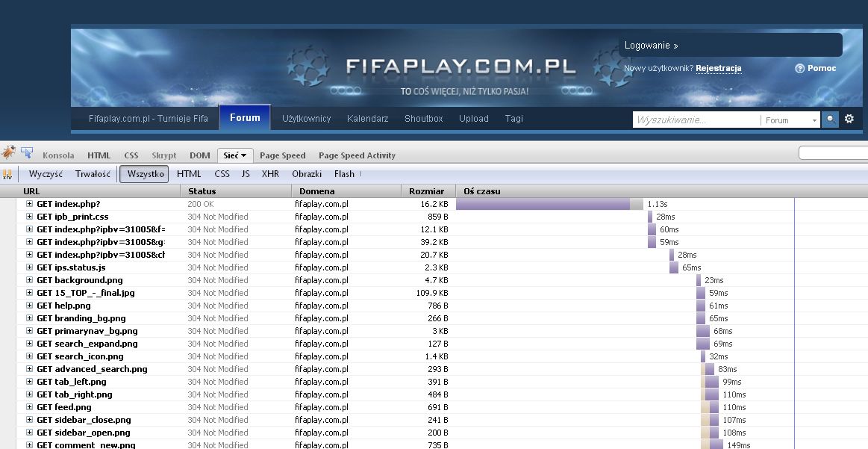The width and height of the screenshot is (868, 449).
Task: Click the Wyczyść clear button
Action: pyautogui.click(x=46, y=174)
